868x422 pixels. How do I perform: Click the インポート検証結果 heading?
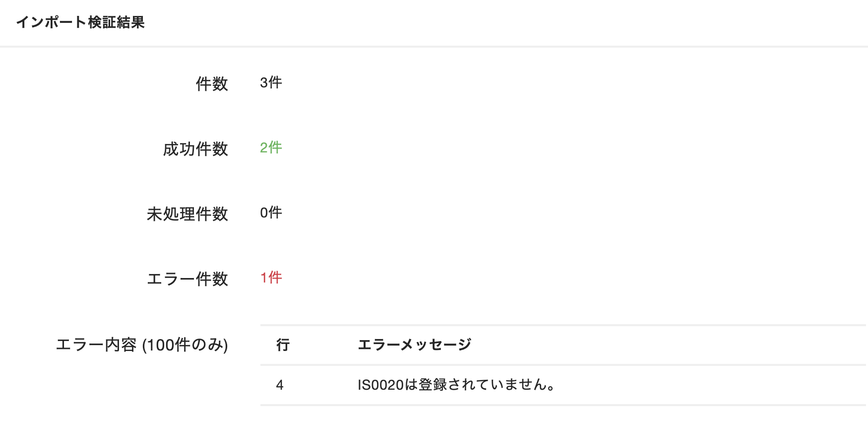pos(80,22)
